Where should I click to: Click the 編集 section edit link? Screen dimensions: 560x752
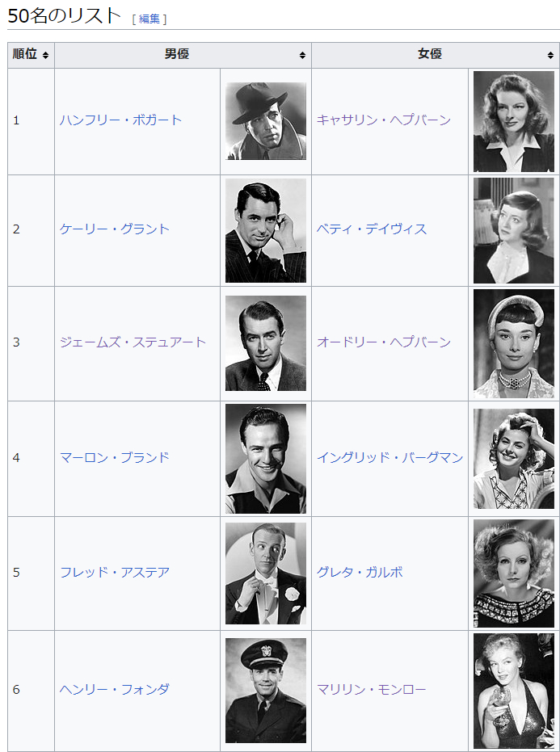pyautogui.click(x=149, y=19)
